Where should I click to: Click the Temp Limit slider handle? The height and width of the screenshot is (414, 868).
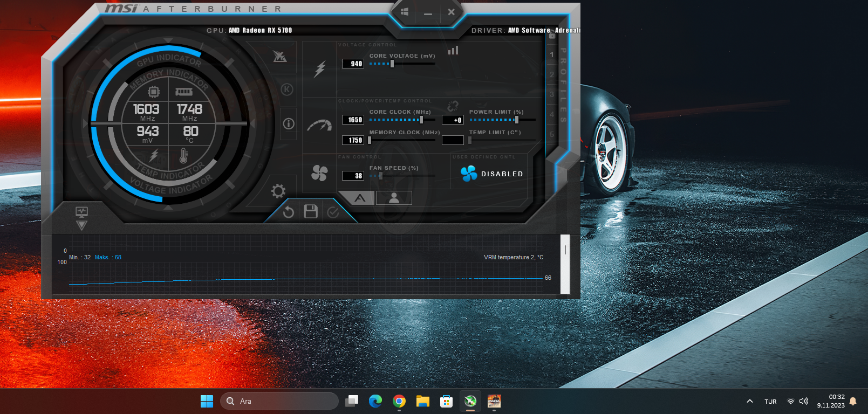(470, 140)
